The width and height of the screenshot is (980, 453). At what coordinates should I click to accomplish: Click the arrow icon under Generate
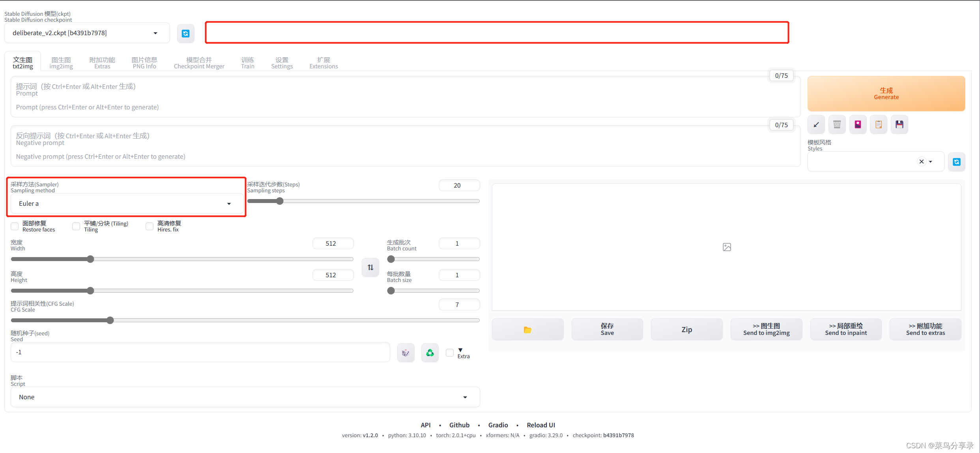click(816, 125)
